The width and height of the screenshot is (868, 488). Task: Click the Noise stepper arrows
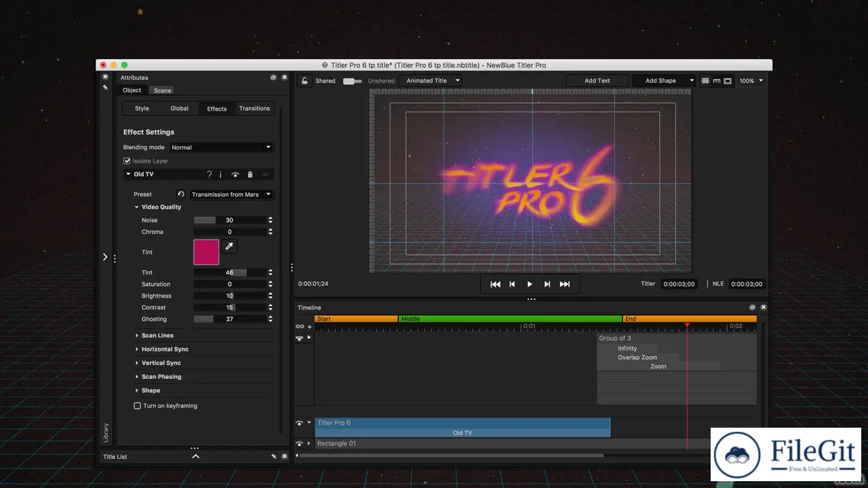coord(271,220)
